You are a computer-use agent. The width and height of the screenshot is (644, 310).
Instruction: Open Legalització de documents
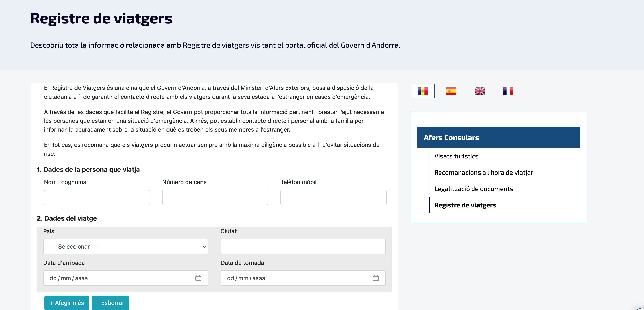(473, 189)
